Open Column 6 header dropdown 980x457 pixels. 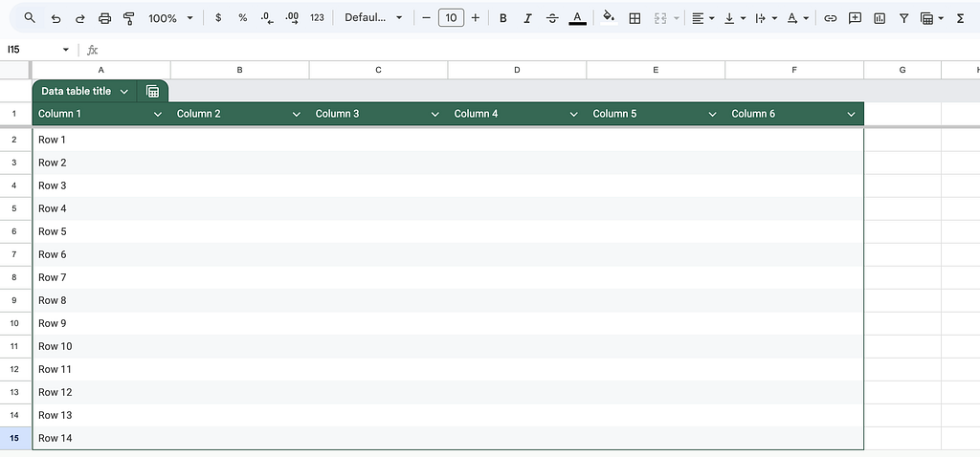pos(851,115)
